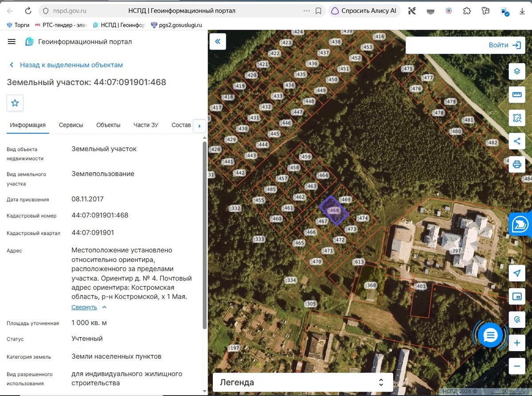
Task: Open the НСПД bookmark in bookmarks bar
Action: click(x=119, y=25)
